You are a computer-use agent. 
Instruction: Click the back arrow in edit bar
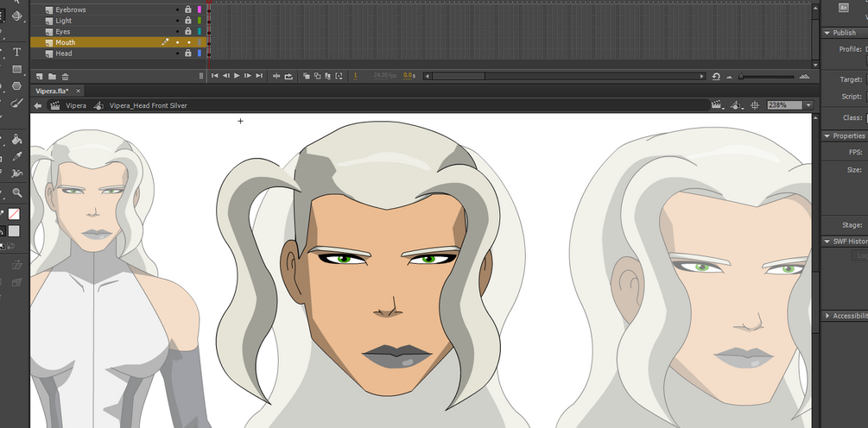click(38, 105)
